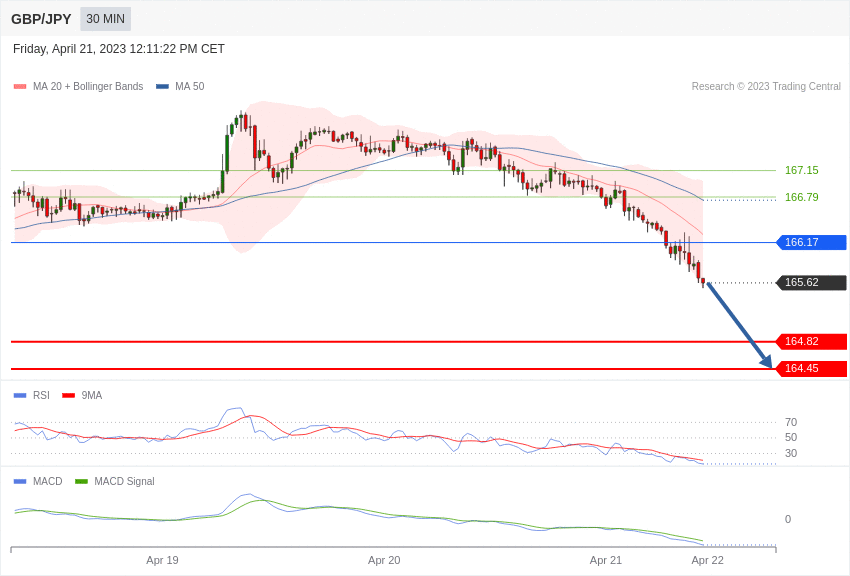Click the MA 50 legend label
Viewport: 850px width, 576px height.
190,87
